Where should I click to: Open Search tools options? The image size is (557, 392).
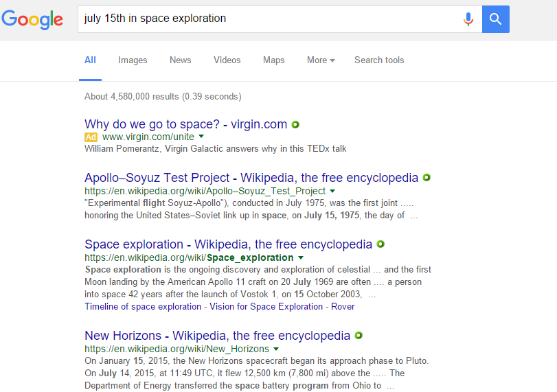[x=379, y=60]
